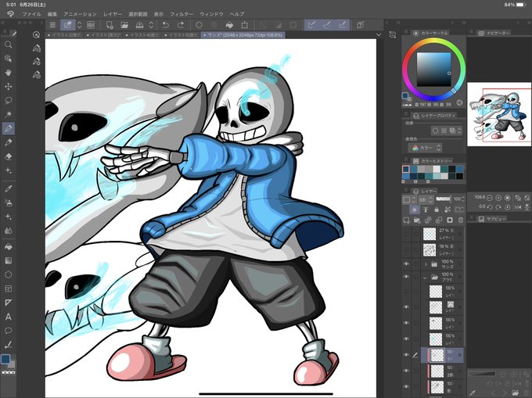The image size is (532, 398).
Task: Select the Hand move-view tool
Action: (x=9, y=73)
